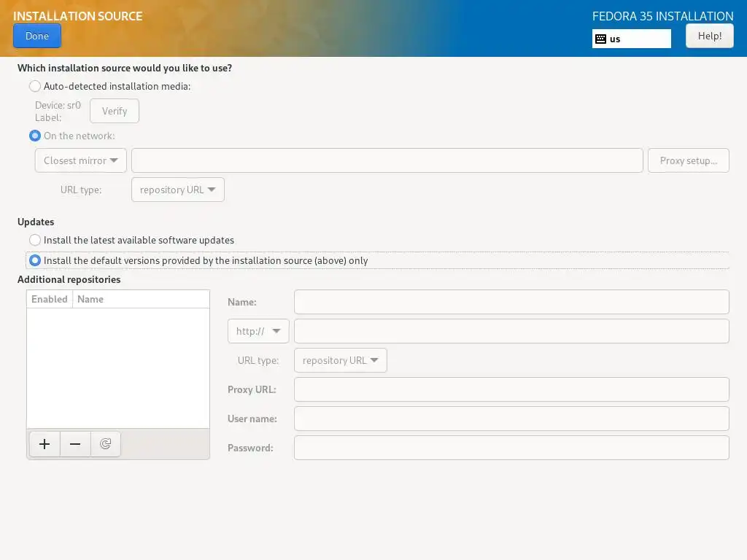The width and height of the screenshot is (747, 560).
Task: Click the Done button
Action: tap(37, 36)
